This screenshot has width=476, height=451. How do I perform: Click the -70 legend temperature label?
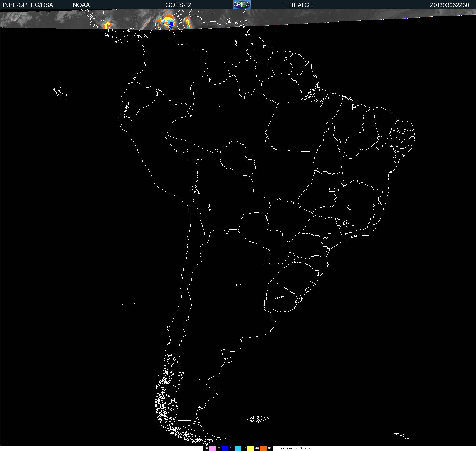coord(218,448)
